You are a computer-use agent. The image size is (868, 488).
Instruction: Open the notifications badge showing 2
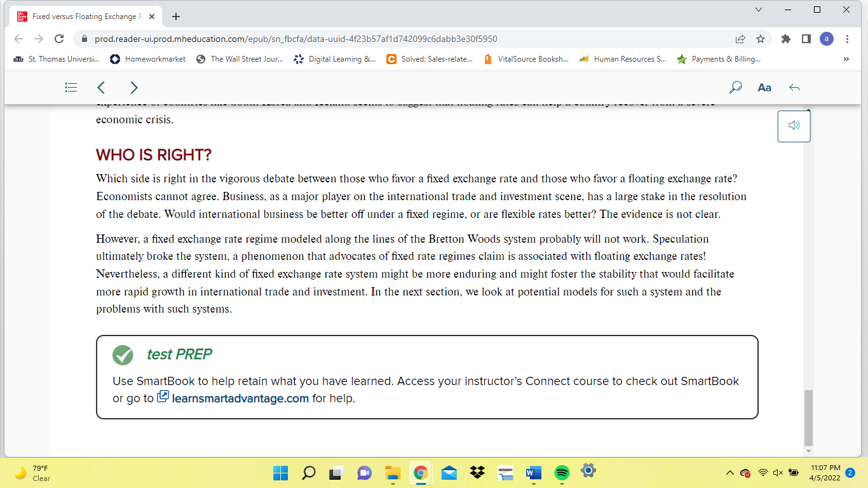pos(850,473)
